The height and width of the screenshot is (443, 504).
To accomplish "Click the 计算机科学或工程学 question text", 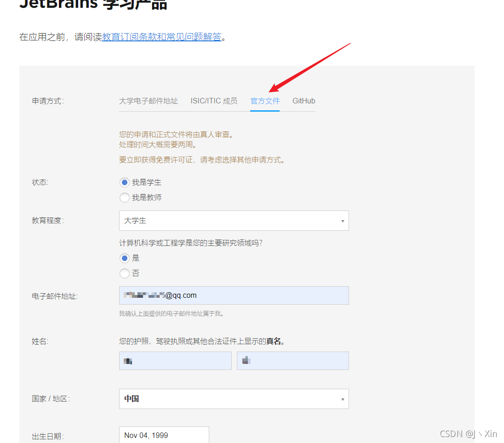I will pos(190,243).
